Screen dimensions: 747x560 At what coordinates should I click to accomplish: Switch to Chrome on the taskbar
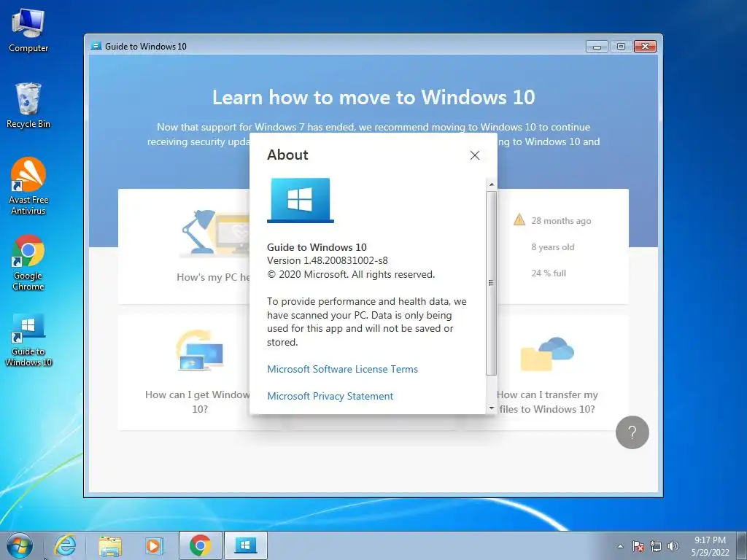pos(200,545)
